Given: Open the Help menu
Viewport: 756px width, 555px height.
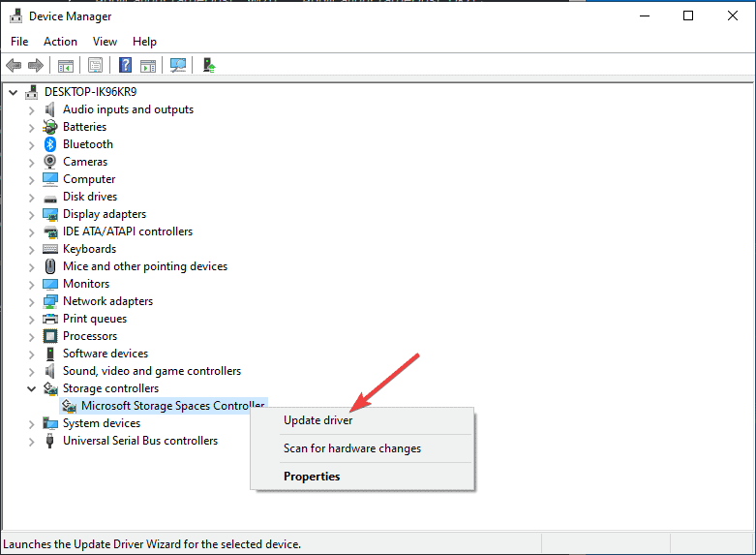Looking at the screenshot, I should (x=144, y=42).
